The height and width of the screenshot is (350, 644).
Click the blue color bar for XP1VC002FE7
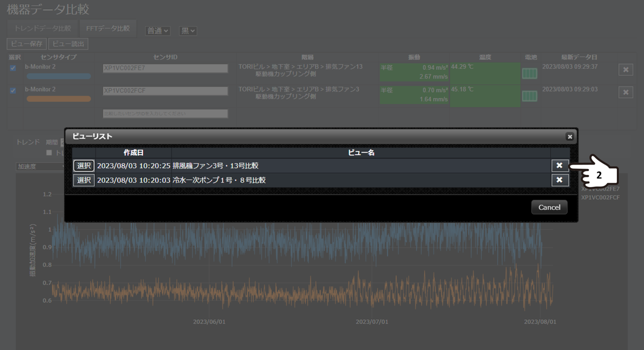[59, 76]
